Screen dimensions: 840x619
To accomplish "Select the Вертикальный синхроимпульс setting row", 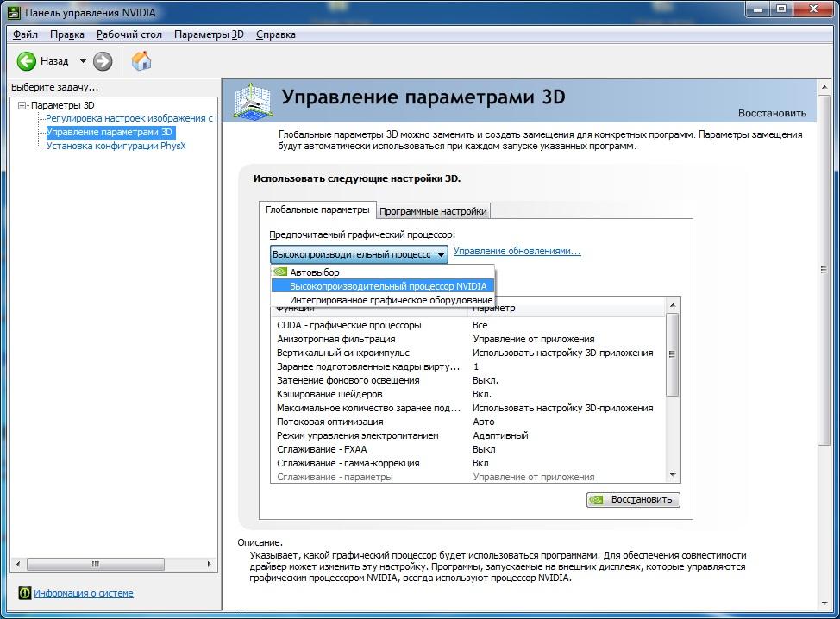I will (468, 353).
